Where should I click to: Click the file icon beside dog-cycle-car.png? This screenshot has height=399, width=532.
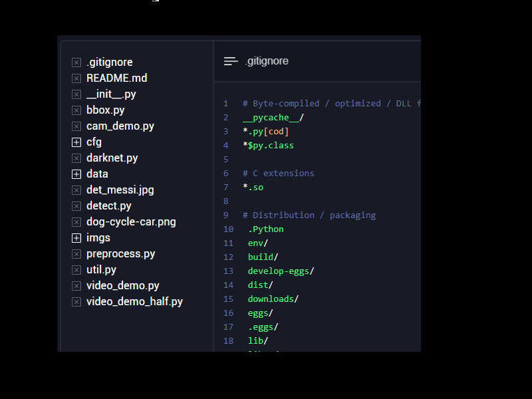tap(76, 222)
